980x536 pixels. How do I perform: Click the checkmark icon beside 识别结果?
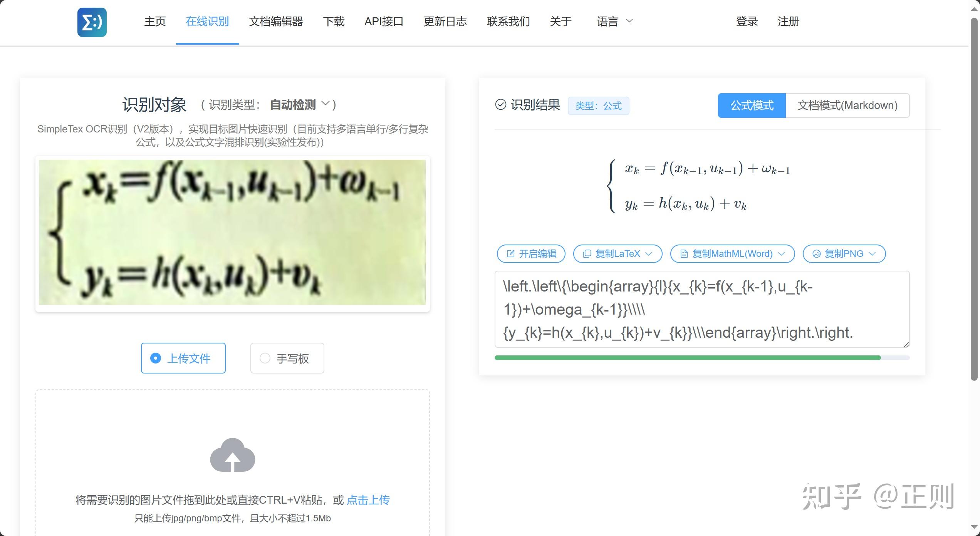tap(500, 104)
